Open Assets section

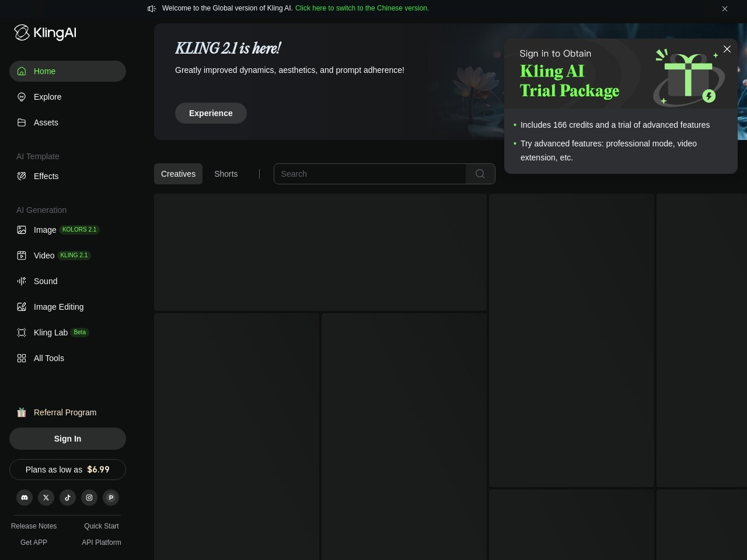click(x=68, y=123)
